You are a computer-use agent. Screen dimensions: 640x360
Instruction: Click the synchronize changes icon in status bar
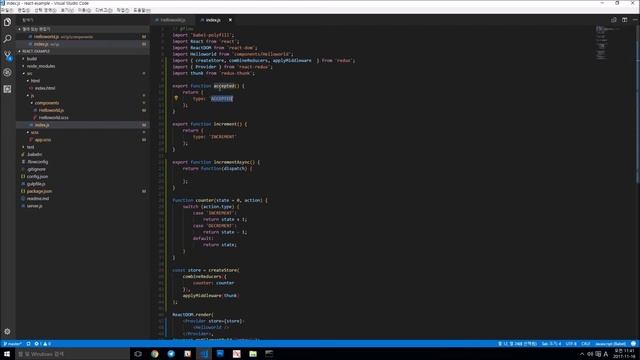28,344
